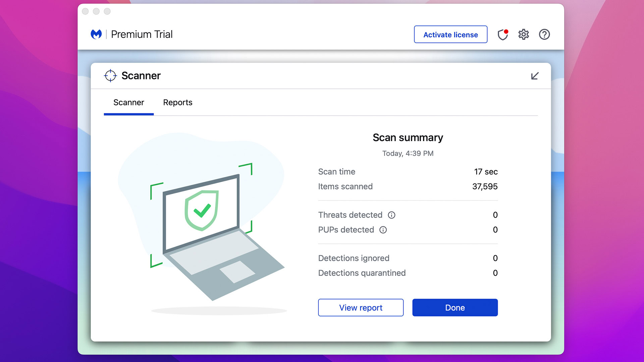
Task: Click the Premium Trial title text
Action: click(142, 35)
